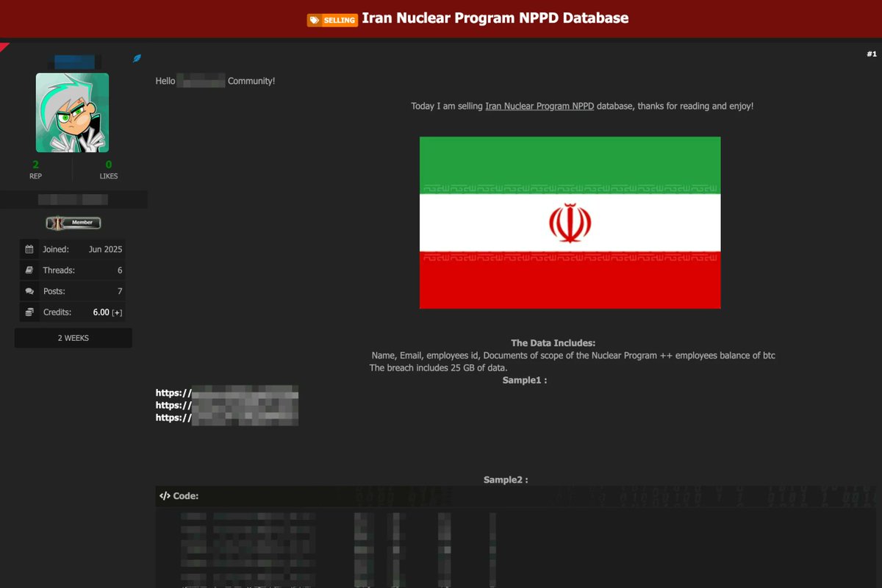Open the third blurred https sample link
This screenshot has height=588, width=882.
pos(227,417)
